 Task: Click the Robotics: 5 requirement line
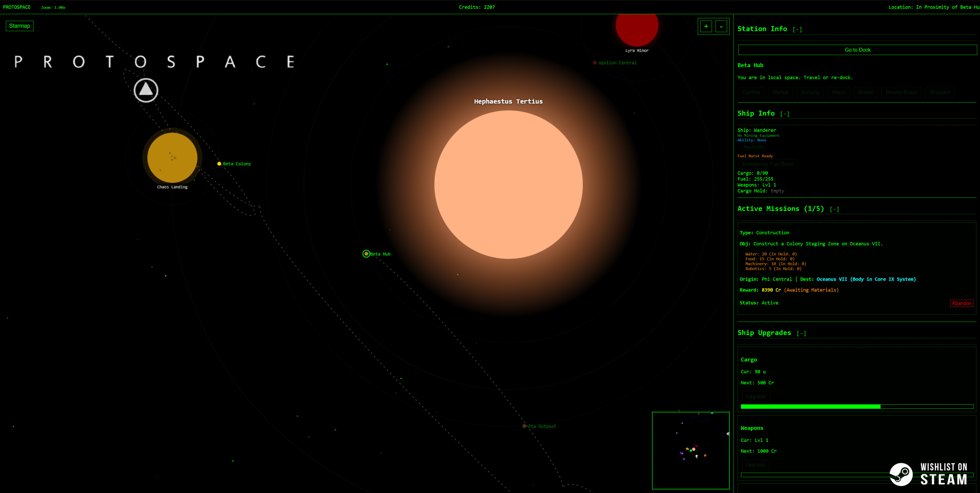tap(773, 268)
